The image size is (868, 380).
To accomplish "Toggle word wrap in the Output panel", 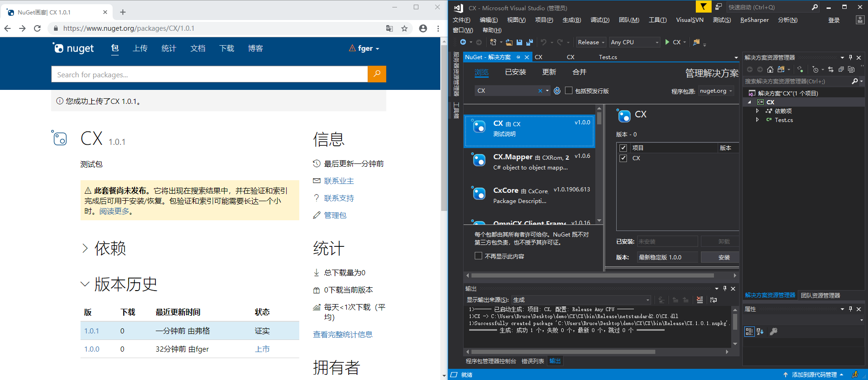I will [713, 300].
